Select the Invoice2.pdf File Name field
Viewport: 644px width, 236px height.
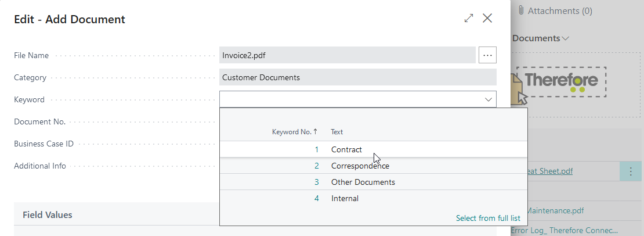[x=347, y=55]
